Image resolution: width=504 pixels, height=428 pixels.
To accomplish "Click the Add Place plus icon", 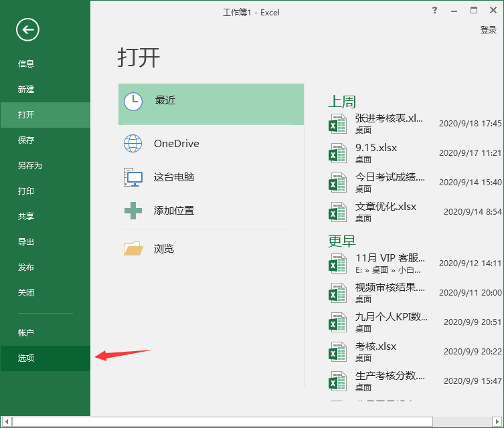I will 133,211.
